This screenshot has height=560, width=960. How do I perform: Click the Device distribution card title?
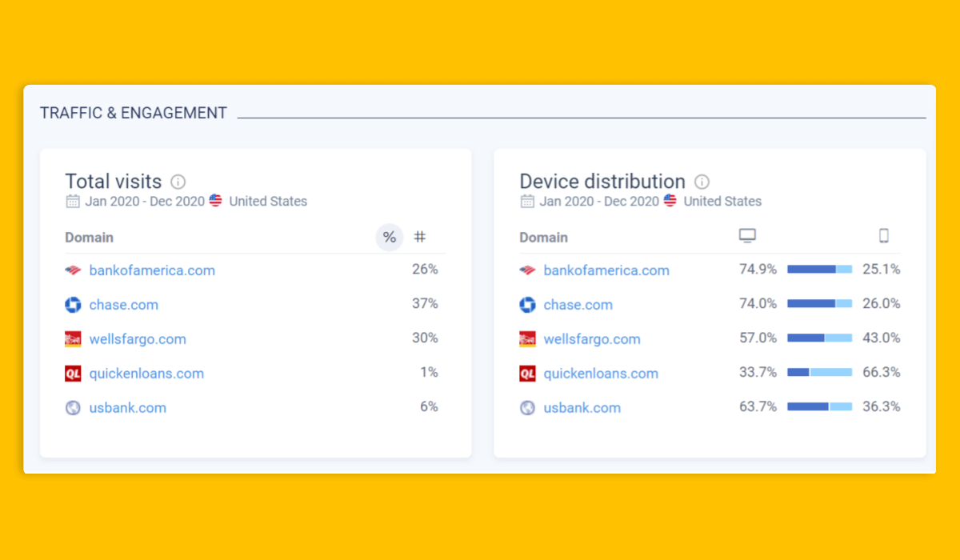pyautogui.click(x=602, y=182)
